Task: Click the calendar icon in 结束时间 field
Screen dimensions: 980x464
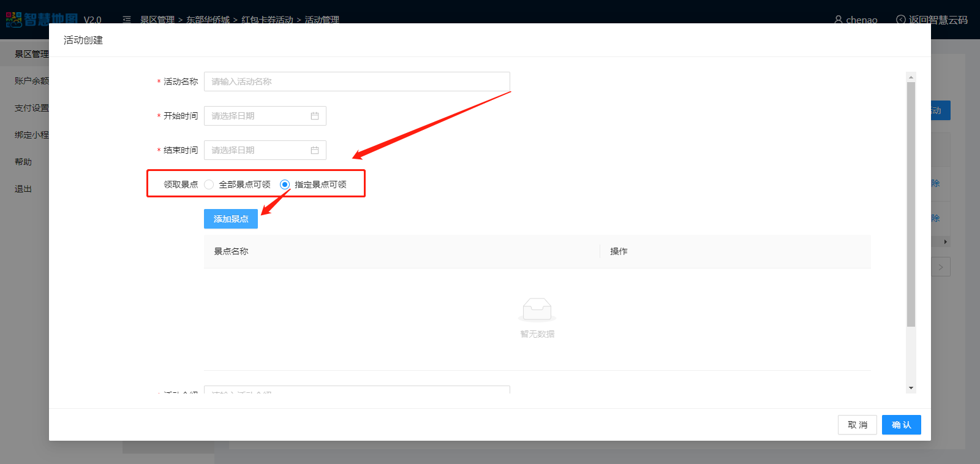Action: (x=315, y=150)
